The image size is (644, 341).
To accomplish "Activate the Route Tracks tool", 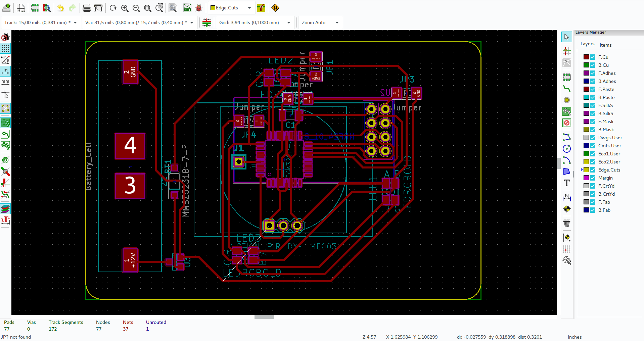I will click(567, 89).
